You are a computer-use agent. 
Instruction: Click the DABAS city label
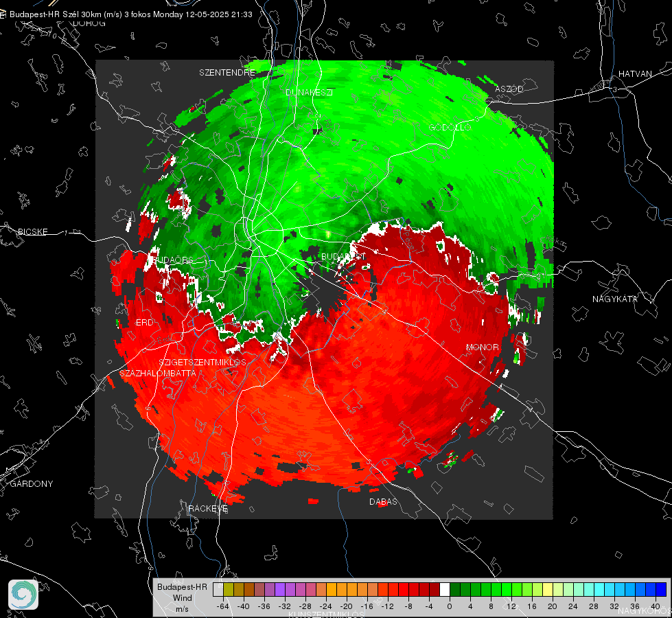pyautogui.click(x=383, y=501)
